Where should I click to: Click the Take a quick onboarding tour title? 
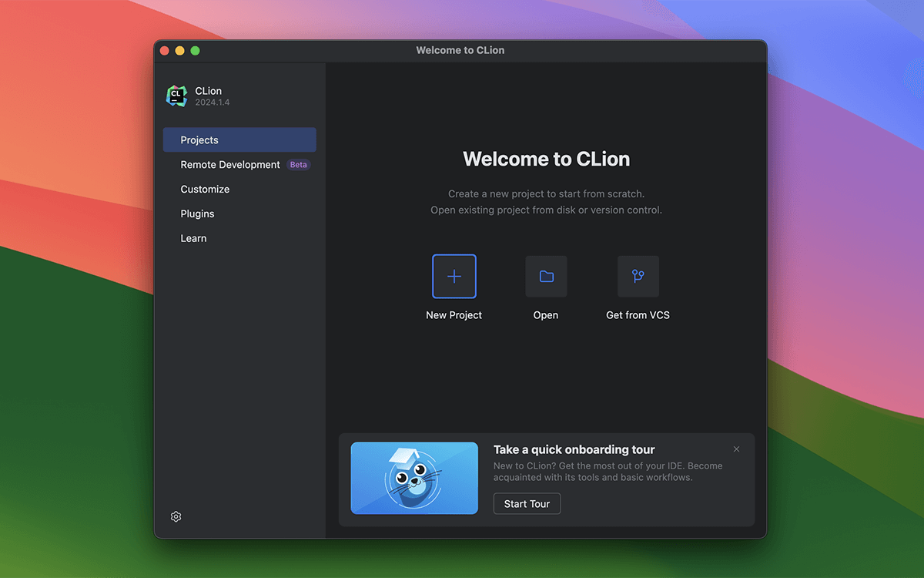574,449
